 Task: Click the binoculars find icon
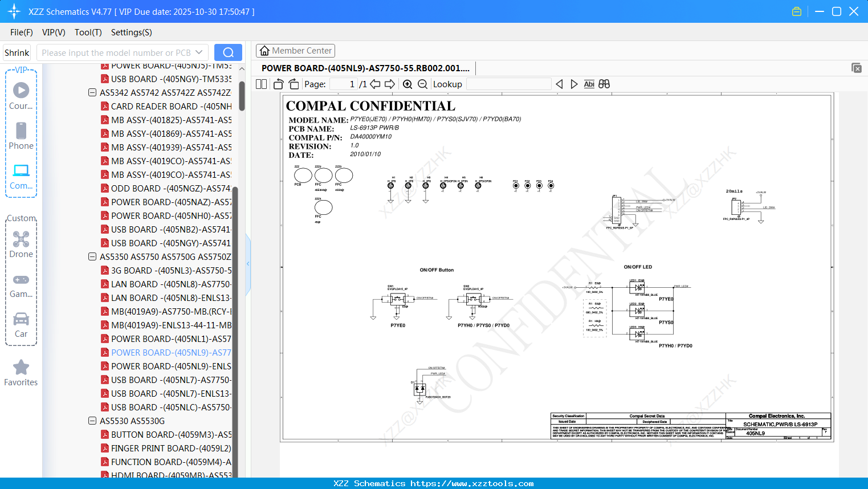click(x=604, y=84)
